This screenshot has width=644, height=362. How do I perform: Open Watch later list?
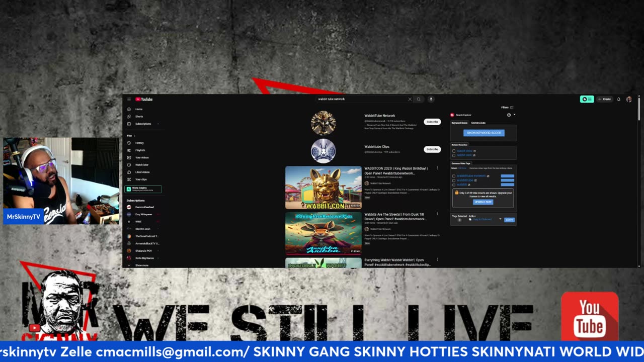click(142, 165)
